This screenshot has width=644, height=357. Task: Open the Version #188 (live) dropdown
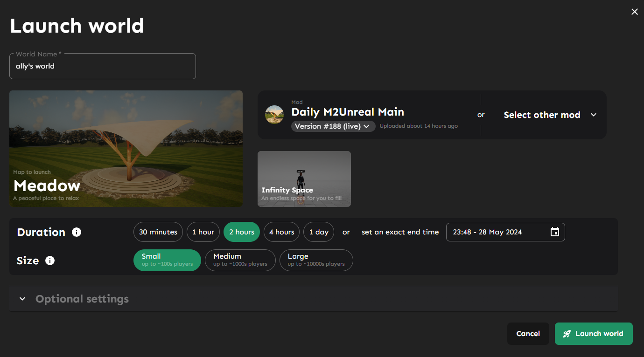(x=333, y=126)
